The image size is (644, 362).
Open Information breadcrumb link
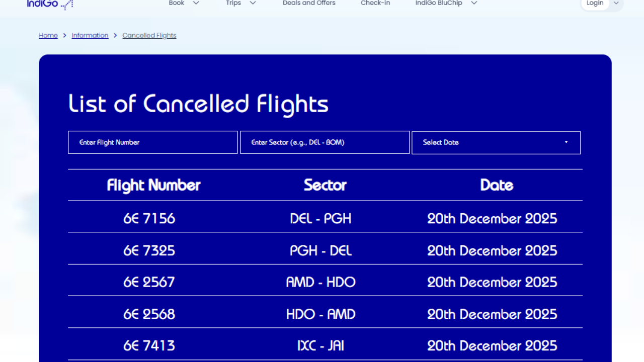tap(90, 35)
